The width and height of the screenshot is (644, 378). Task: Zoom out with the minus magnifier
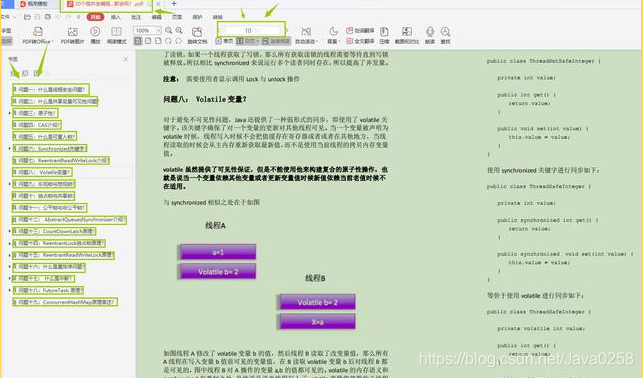[x=169, y=30]
